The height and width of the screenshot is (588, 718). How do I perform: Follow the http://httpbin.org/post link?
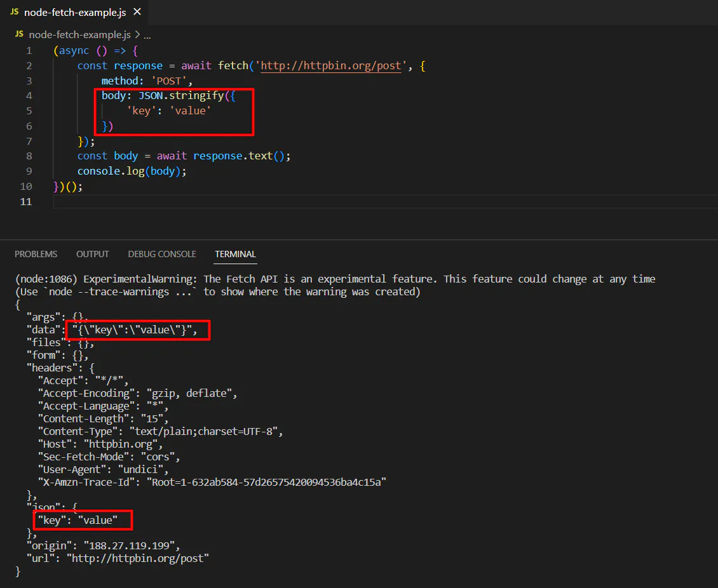[330, 65]
